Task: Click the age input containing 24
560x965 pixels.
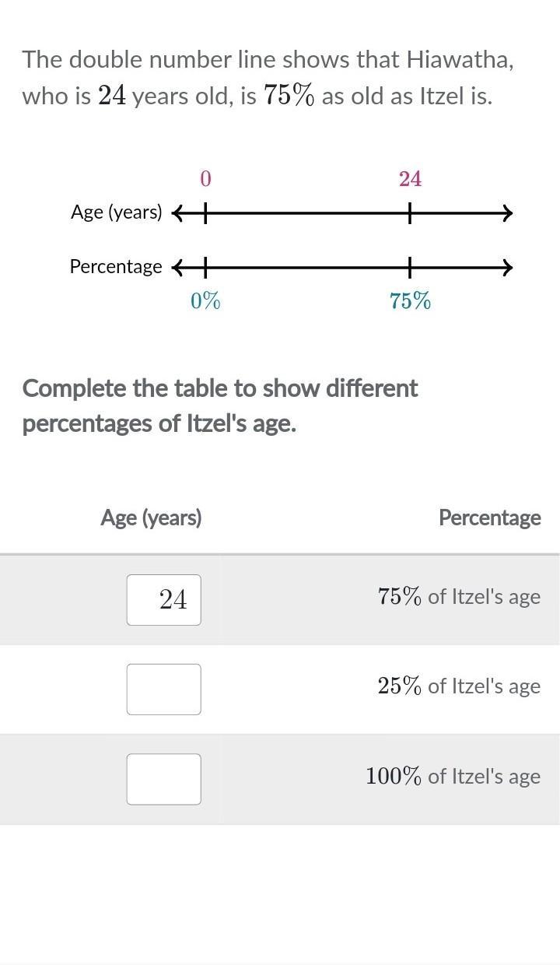Action: click(164, 600)
